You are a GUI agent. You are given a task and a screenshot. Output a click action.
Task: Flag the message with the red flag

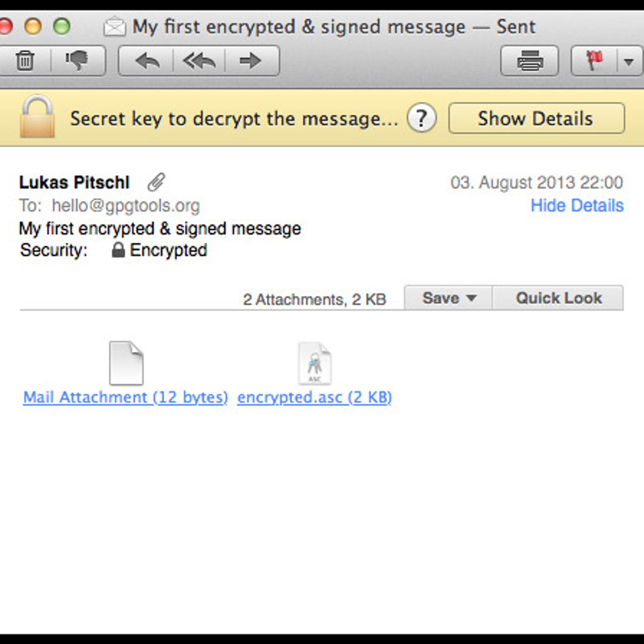click(x=594, y=61)
